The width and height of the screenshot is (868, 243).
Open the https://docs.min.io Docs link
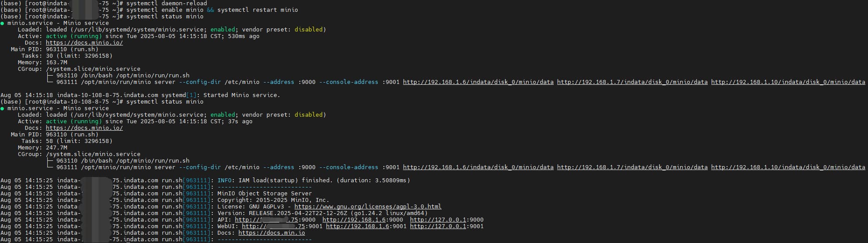click(x=271, y=233)
